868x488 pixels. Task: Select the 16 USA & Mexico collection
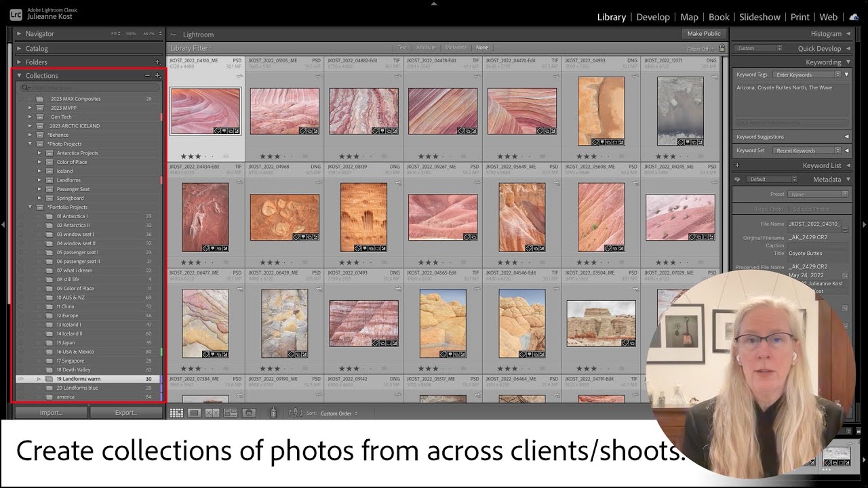click(88, 352)
